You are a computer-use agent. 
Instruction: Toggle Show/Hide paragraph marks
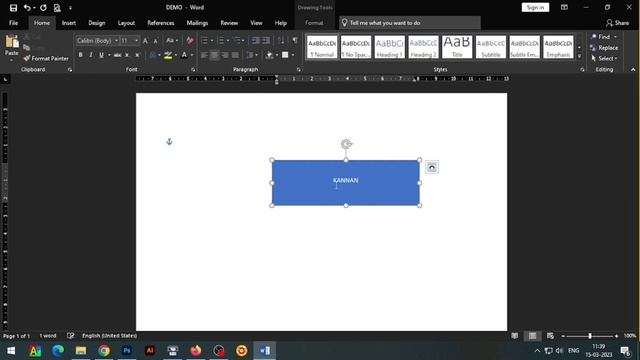click(x=295, y=40)
